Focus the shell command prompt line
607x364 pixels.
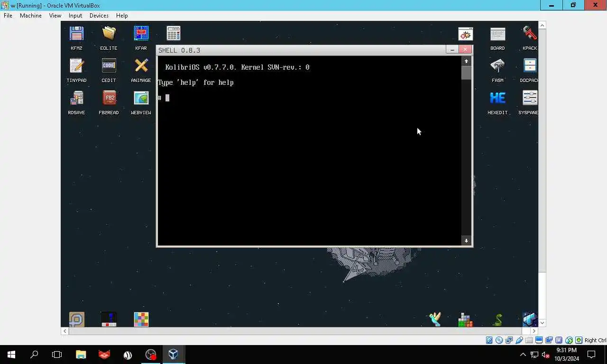click(310, 98)
